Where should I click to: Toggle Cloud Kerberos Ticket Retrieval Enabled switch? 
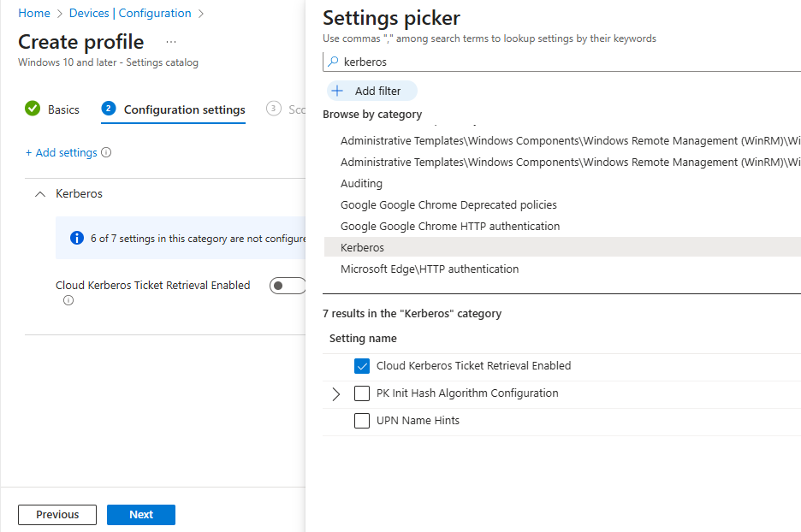[x=286, y=286]
